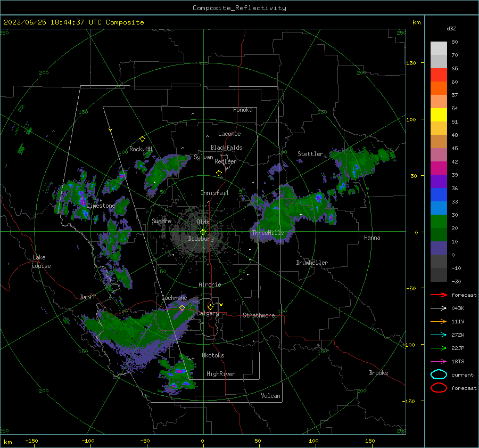The height and width of the screenshot is (448, 479).
Task: Select the cyan current ellipse icon
Action: point(439,374)
